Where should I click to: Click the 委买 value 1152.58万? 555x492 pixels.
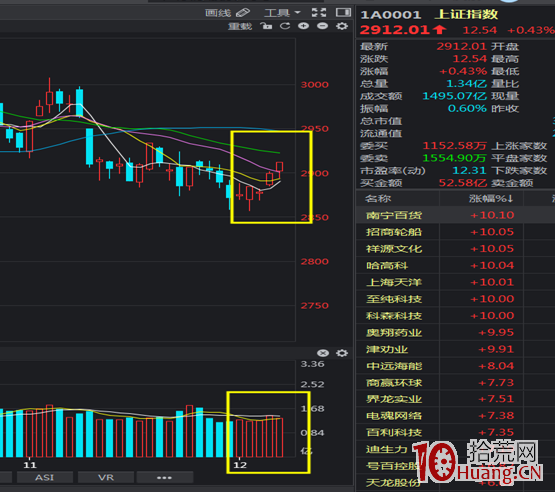click(455, 145)
